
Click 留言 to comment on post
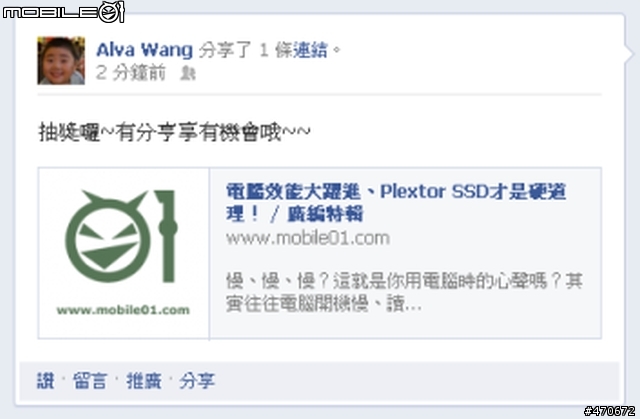tap(90, 381)
